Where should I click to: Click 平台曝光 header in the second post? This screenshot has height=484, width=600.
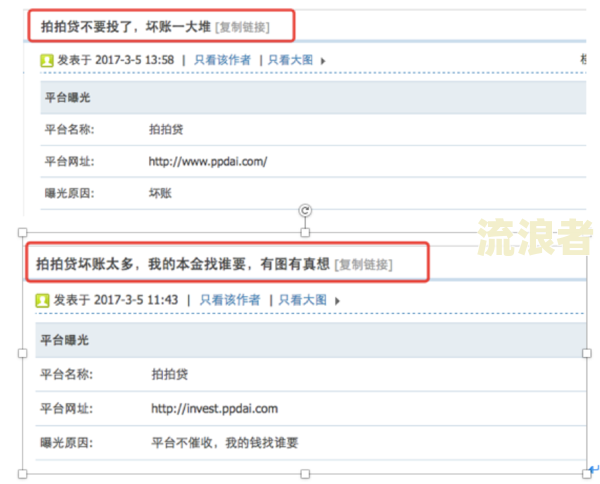click(65, 340)
